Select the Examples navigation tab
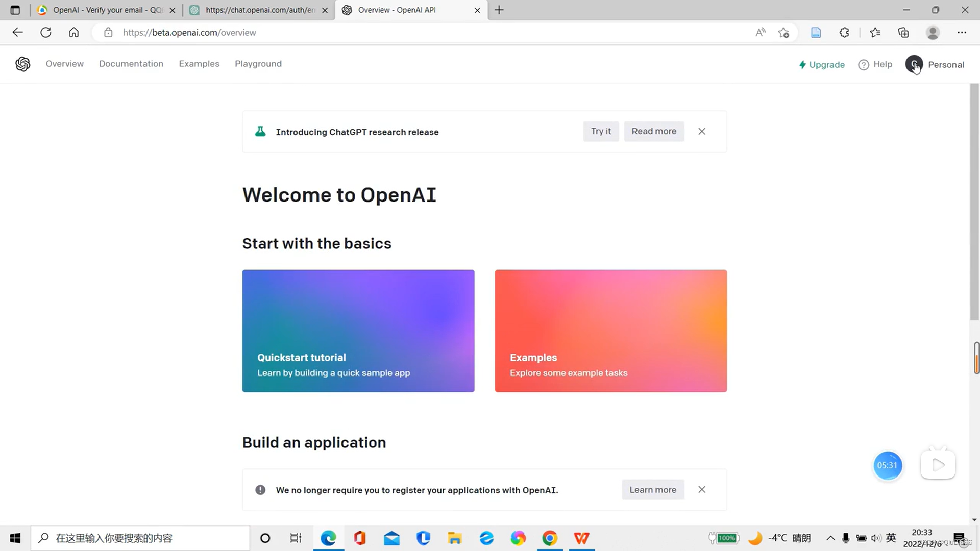Viewport: 980px width, 551px height. pyautogui.click(x=199, y=63)
